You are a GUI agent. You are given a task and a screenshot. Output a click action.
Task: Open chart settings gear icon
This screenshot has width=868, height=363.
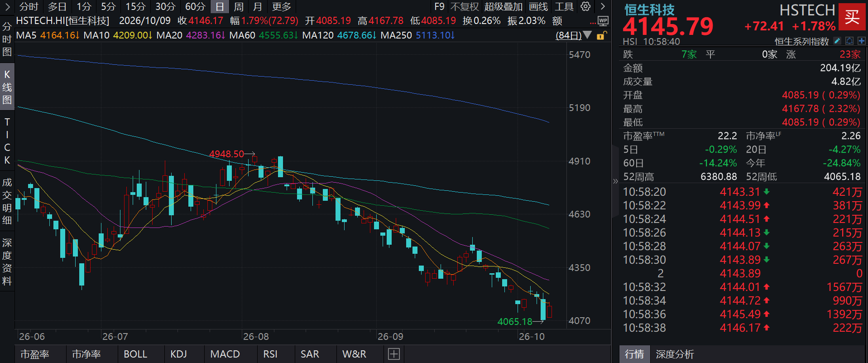(585, 6)
